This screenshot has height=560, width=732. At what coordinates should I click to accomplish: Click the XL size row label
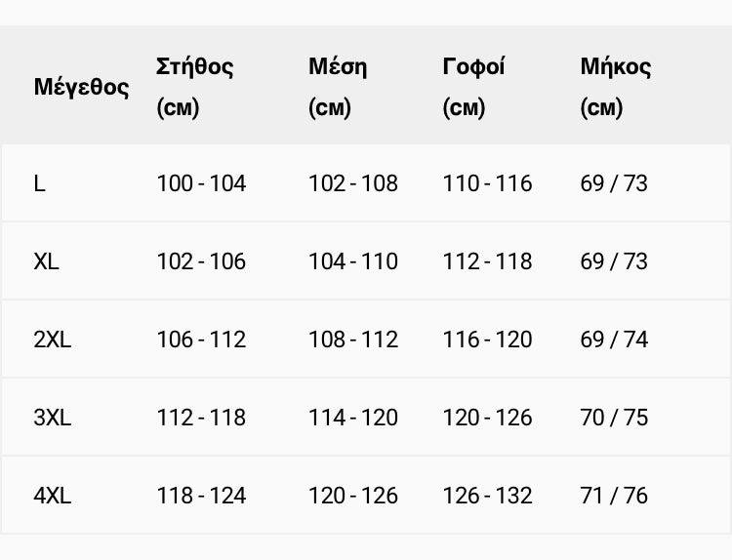tap(46, 261)
